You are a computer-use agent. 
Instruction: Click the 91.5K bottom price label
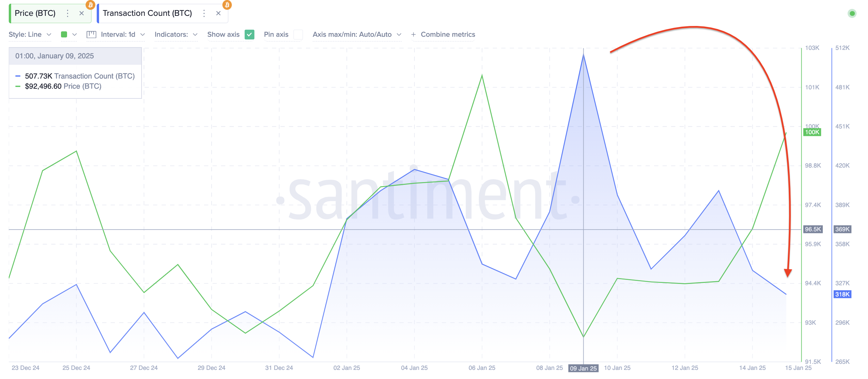pyautogui.click(x=813, y=362)
